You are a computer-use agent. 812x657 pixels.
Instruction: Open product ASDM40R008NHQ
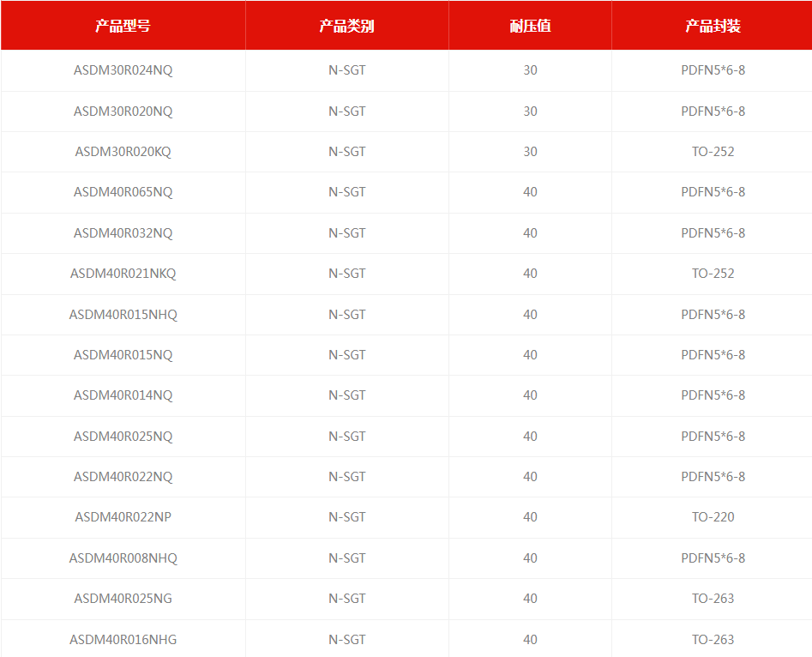123,558
